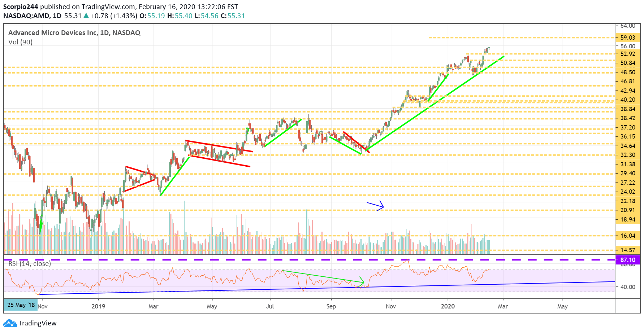This screenshot has height=333, width=644.
Task: Click the 52.92 price level label
Action: 628,54
